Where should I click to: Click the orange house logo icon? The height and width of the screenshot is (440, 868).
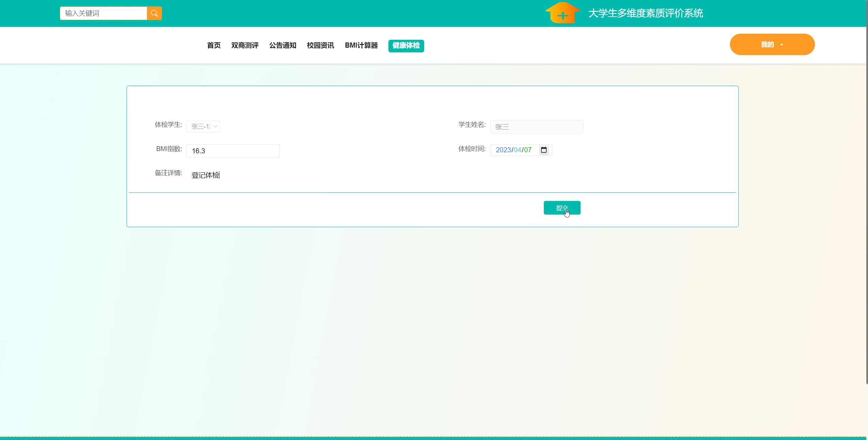click(x=563, y=13)
